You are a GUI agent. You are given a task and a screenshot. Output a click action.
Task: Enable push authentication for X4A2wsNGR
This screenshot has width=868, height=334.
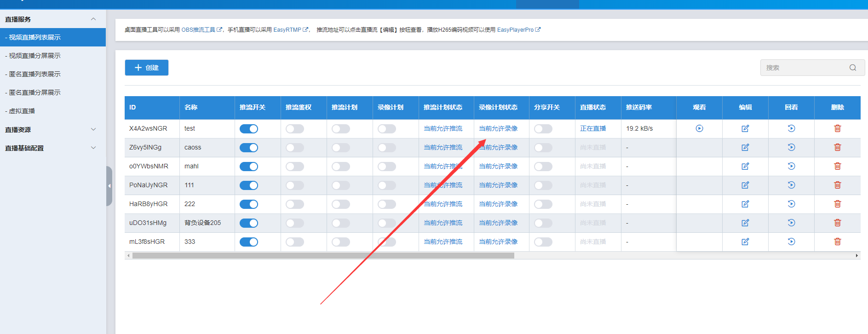[295, 129]
